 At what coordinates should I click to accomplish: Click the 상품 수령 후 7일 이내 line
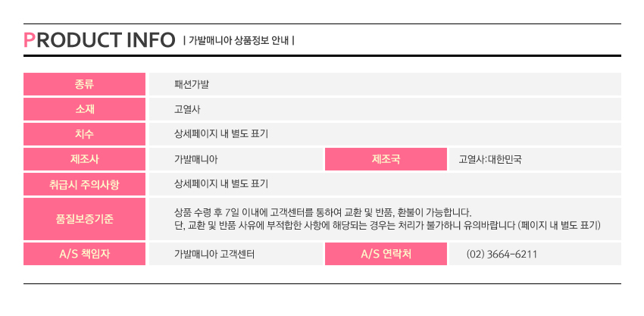pos(323,211)
